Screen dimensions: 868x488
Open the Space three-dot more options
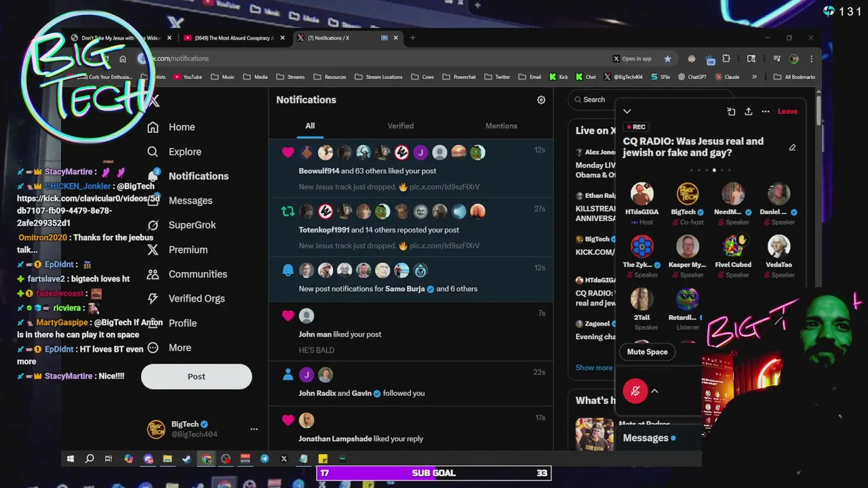(x=766, y=111)
